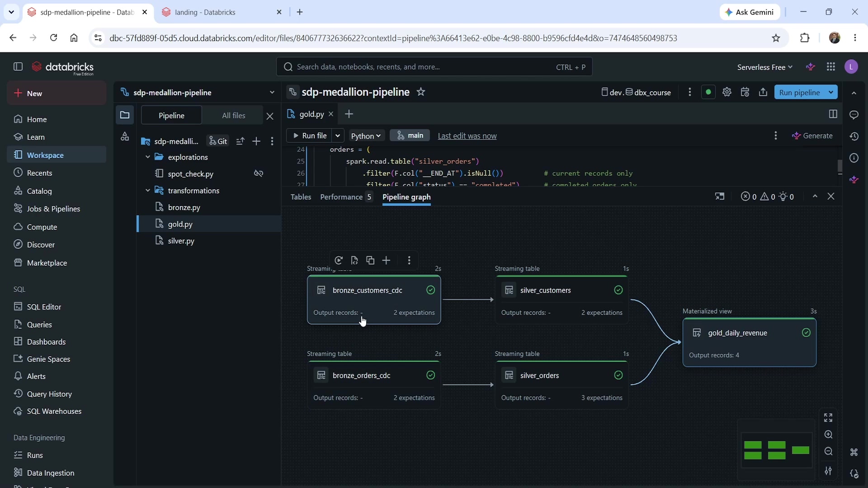Toggle editor split view layout
868x488 pixels.
click(x=833, y=114)
